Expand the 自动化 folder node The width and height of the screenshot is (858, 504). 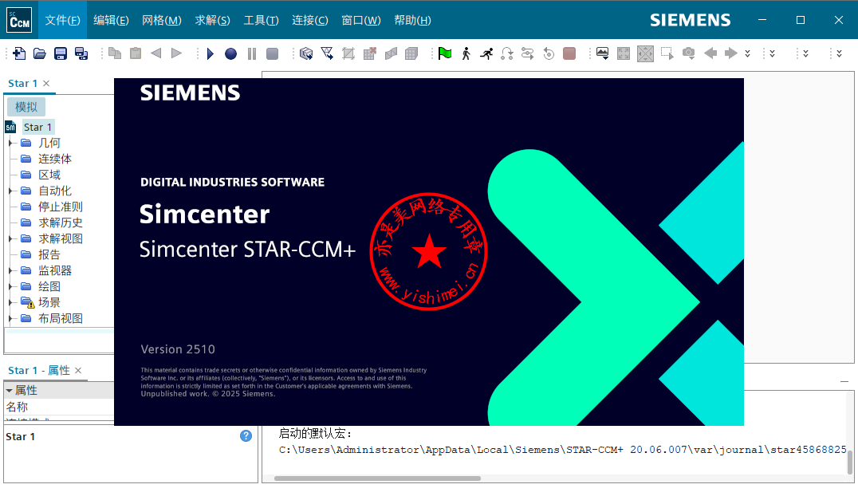click(x=10, y=191)
